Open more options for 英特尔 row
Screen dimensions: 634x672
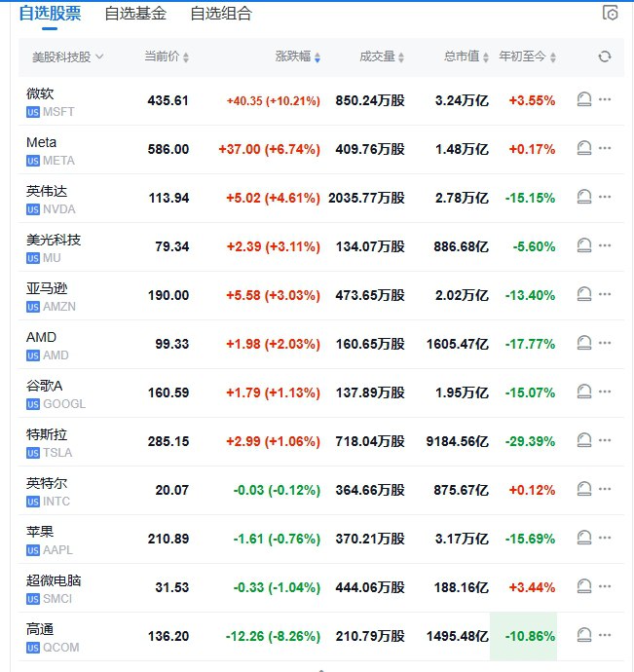pyautogui.click(x=605, y=489)
